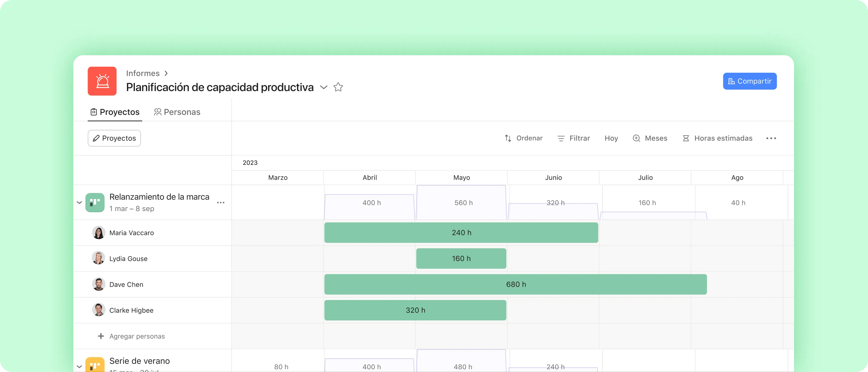Screen dimensions: 868x372
Task: Click the Abril month header
Action: [x=370, y=178]
